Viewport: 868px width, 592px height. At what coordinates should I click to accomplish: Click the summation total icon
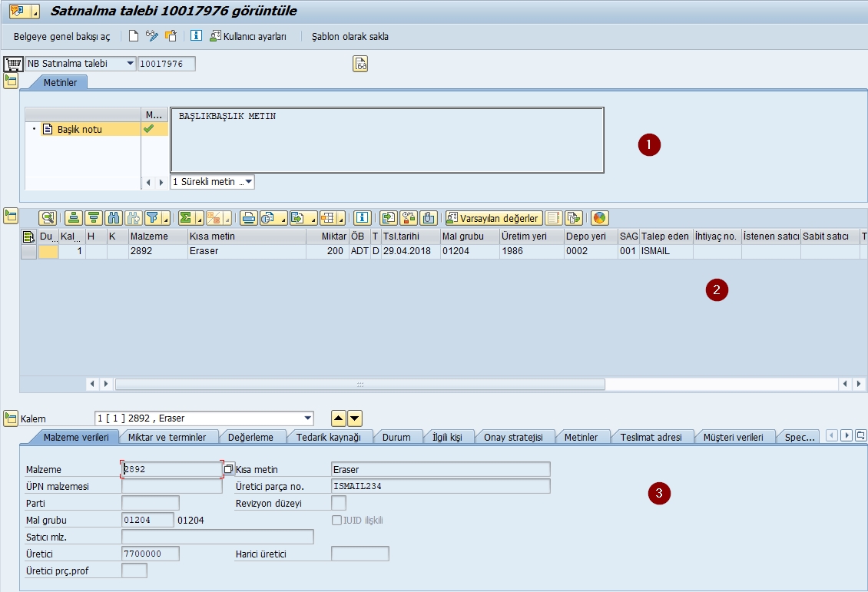click(x=185, y=218)
